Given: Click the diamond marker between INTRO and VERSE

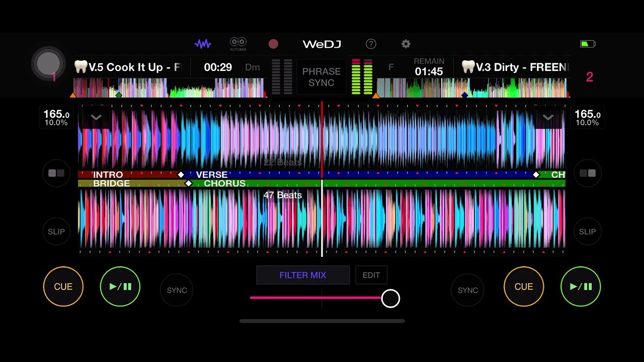Looking at the screenshot, I should 181,174.
